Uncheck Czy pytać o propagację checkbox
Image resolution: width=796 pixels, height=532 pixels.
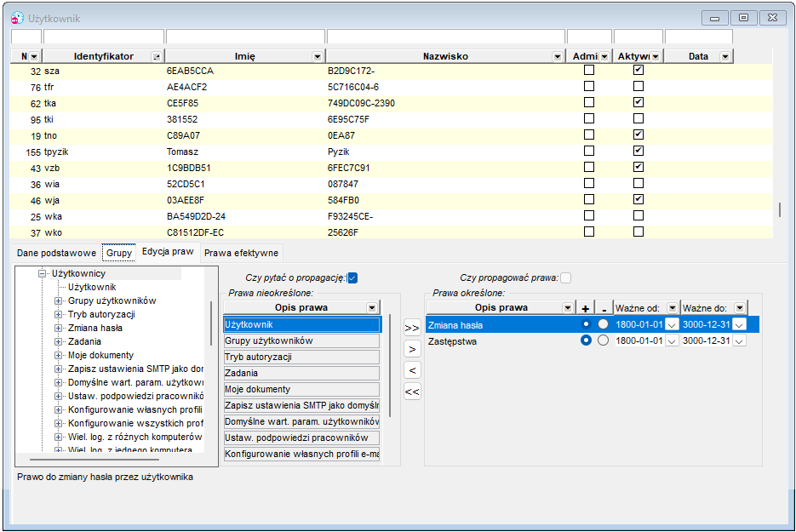coord(352,277)
